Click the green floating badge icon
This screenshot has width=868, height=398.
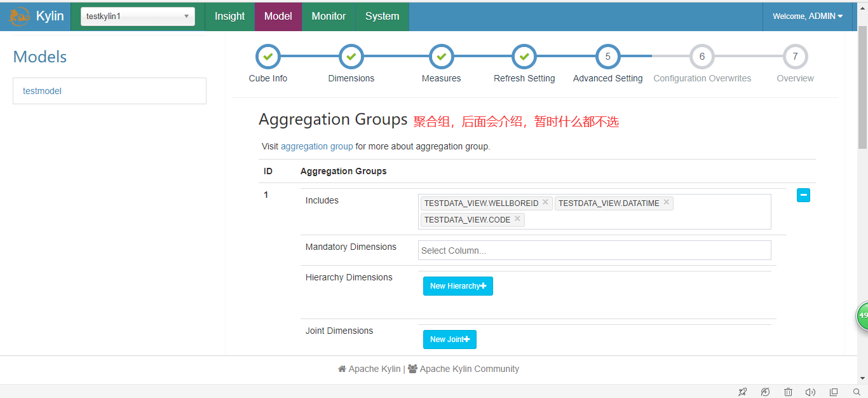coord(862,315)
